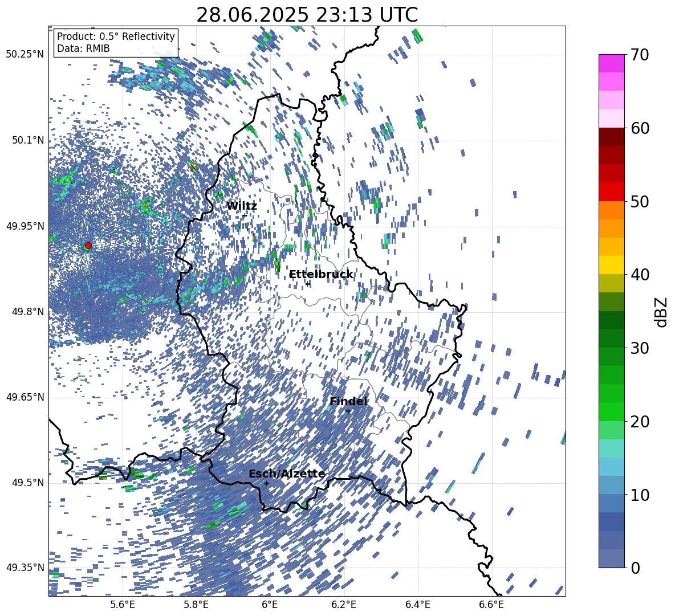675x616 pixels.
Task: Click the 6.4°E longitude label
Action: (417, 605)
